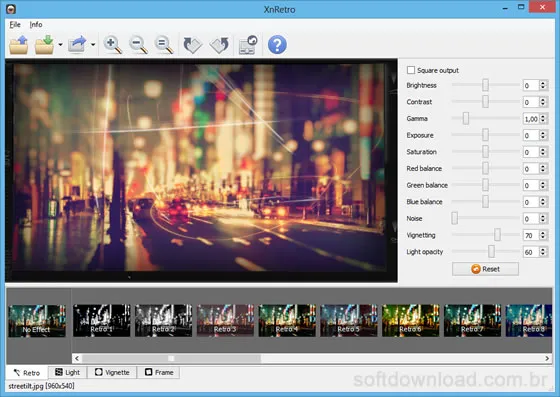Open the File menu
Viewport: 560px width, 397px height.
coord(15,25)
